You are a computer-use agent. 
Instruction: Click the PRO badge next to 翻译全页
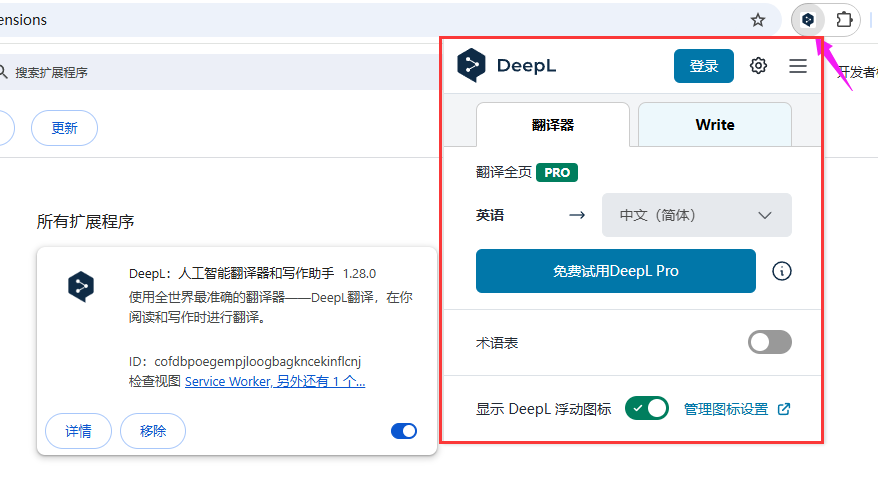click(557, 172)
